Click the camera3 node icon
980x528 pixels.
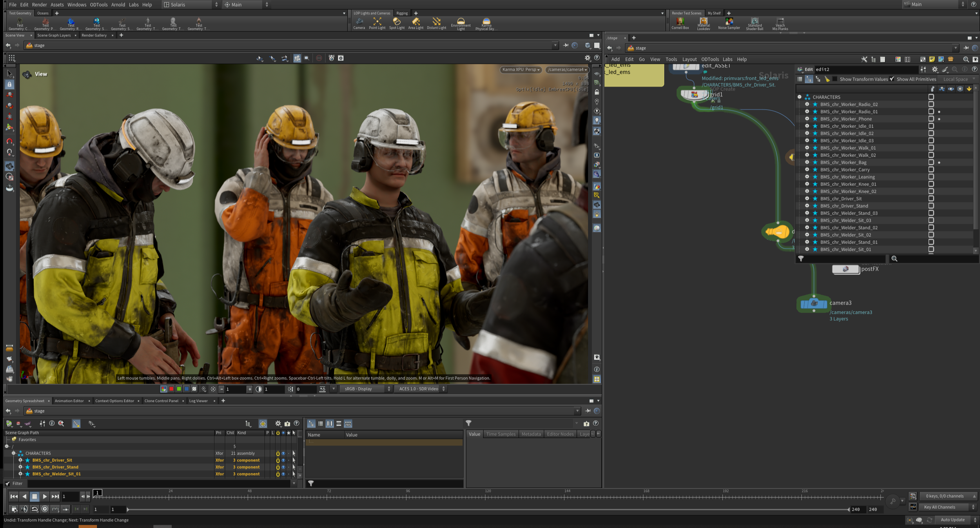[813, 303]
